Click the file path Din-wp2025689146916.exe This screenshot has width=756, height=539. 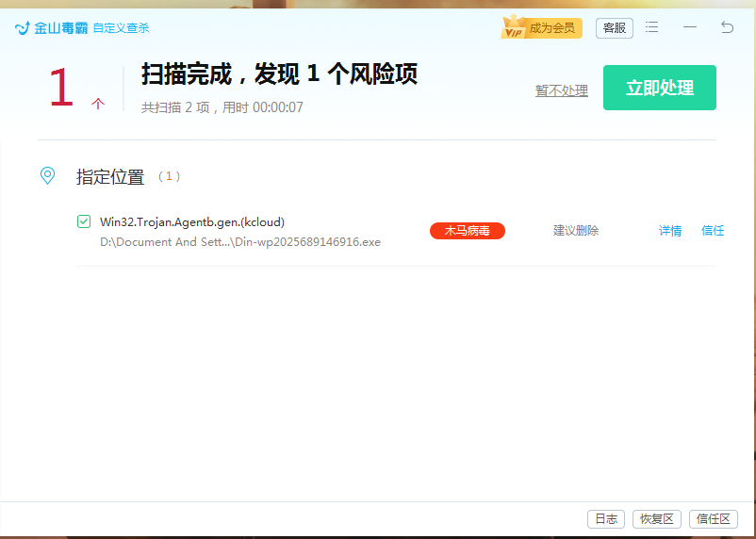pos(240,242)
